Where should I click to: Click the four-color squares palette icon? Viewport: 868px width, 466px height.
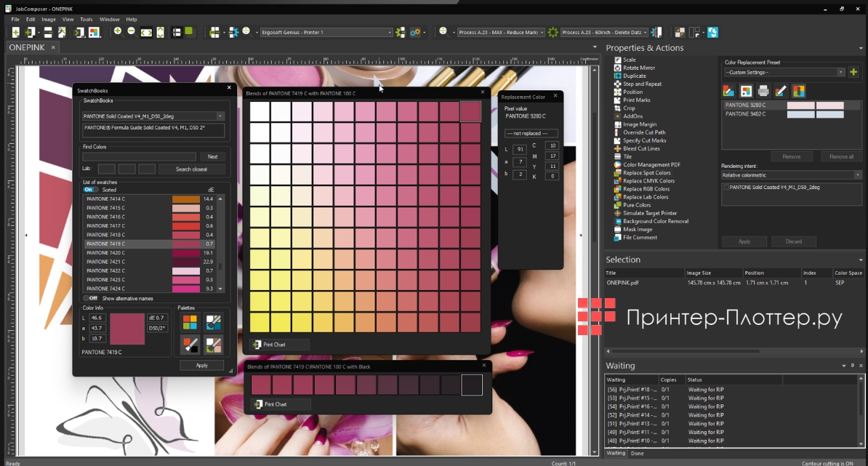(x=189, y=321)
